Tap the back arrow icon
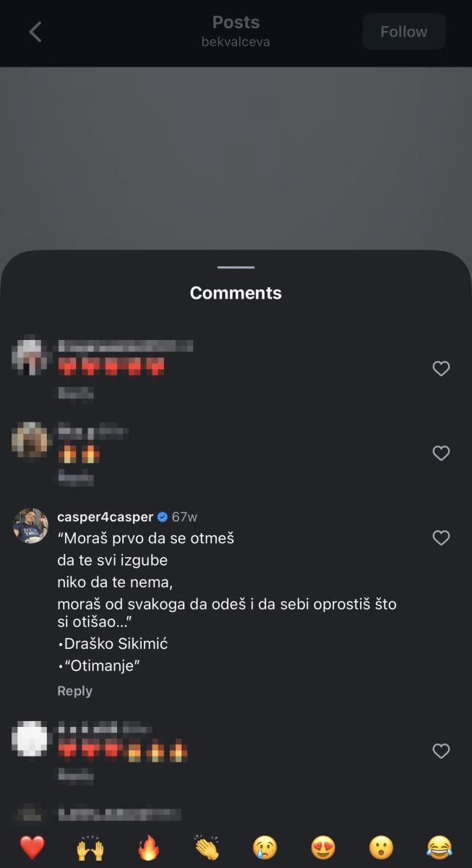 35,32
